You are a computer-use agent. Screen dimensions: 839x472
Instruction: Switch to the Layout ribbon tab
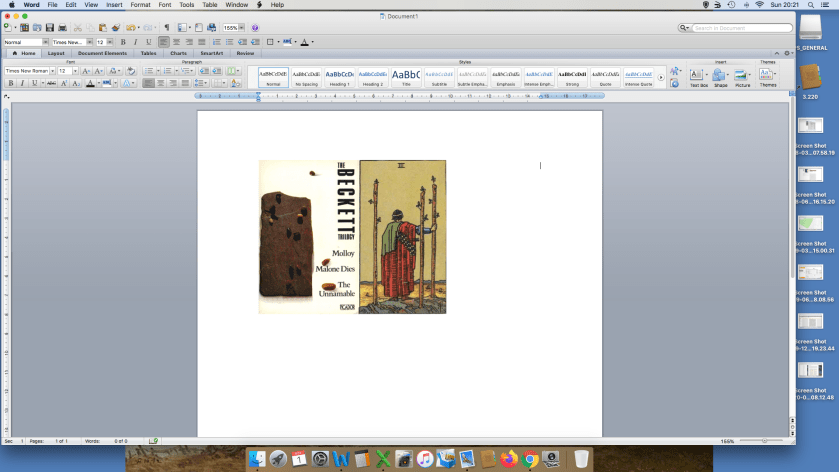56,53
